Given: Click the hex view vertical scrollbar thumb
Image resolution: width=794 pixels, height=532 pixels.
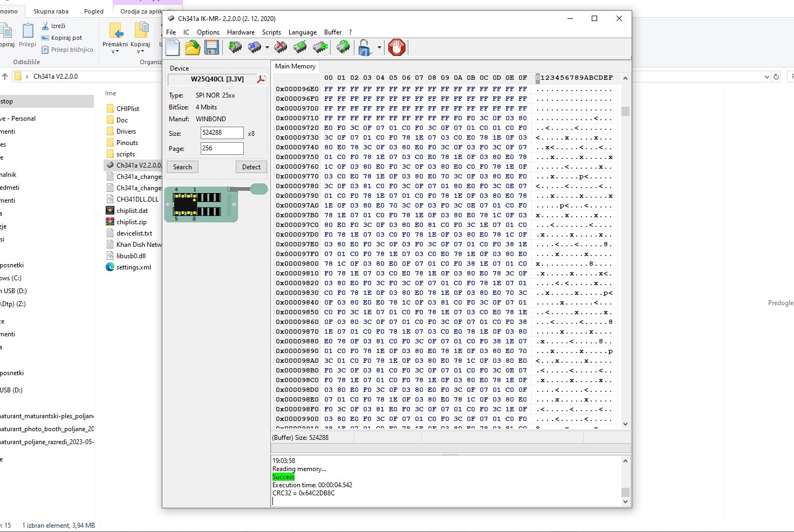Looking at the screenshot, I should coord(625,111).
